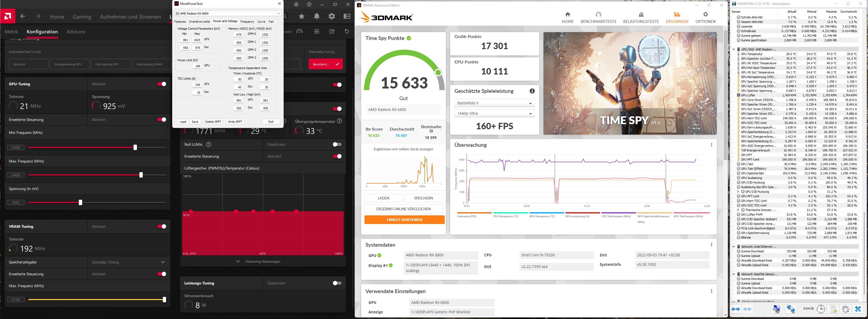Click the stress test gauge icon

click(299, 31)
